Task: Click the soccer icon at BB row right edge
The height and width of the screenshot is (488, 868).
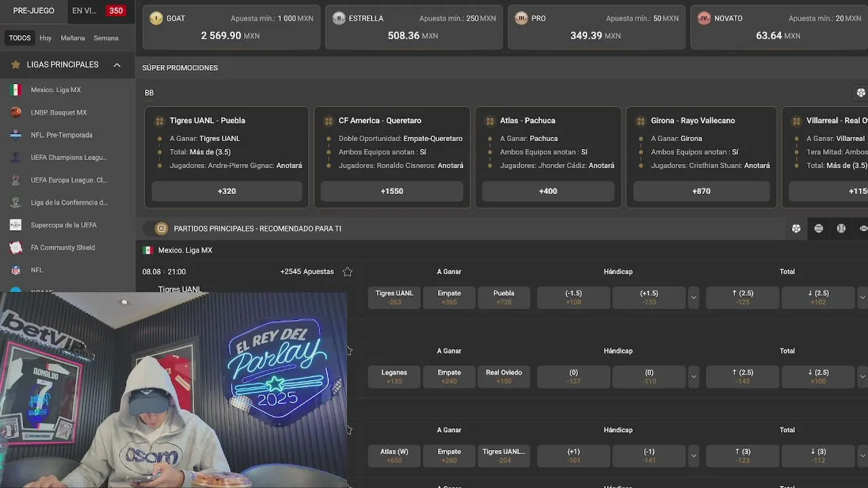Action: click(861, 93)
